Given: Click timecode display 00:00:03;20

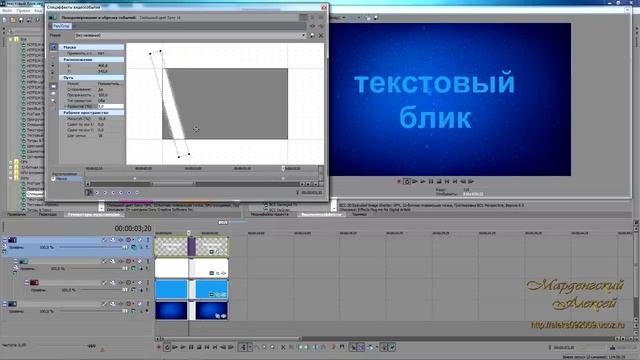Looking at the screenshot, I should tap(133, 229).
